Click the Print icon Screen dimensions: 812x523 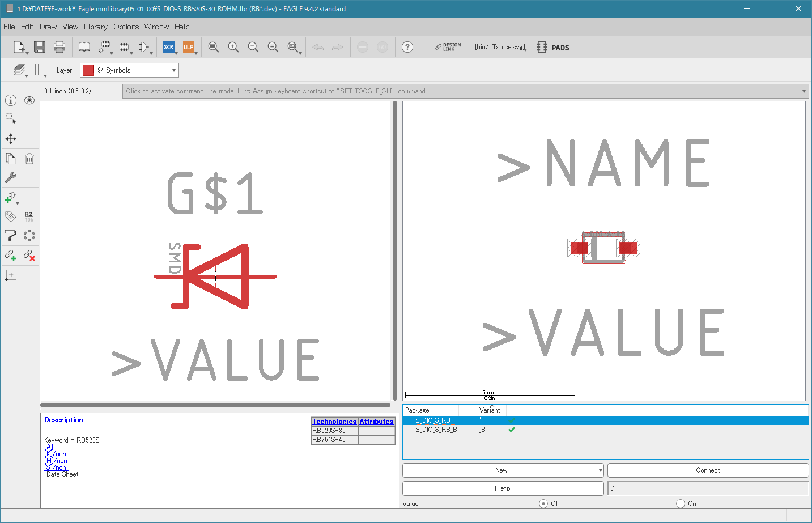tap(59, 47)
